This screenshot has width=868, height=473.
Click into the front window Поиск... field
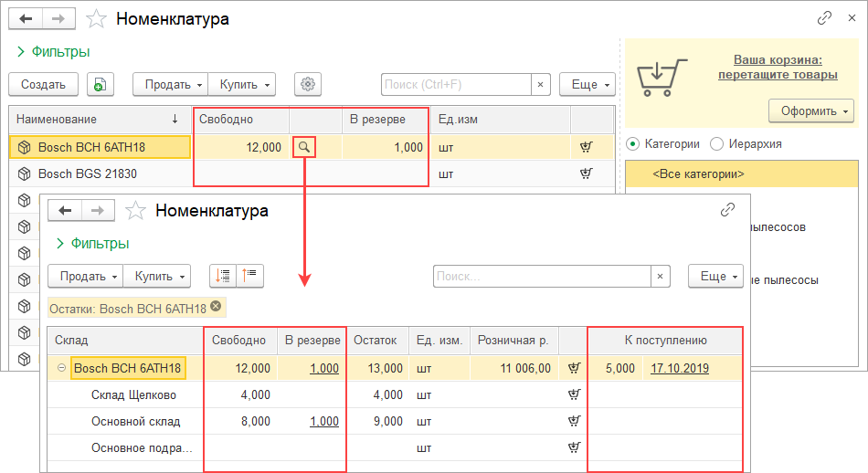pos(543,276)
